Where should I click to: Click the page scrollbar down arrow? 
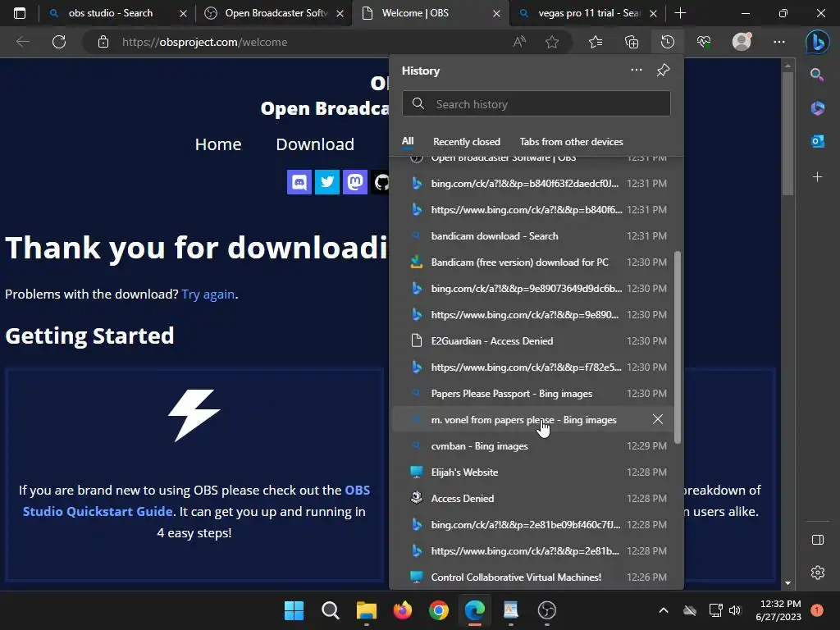(787, 583)
